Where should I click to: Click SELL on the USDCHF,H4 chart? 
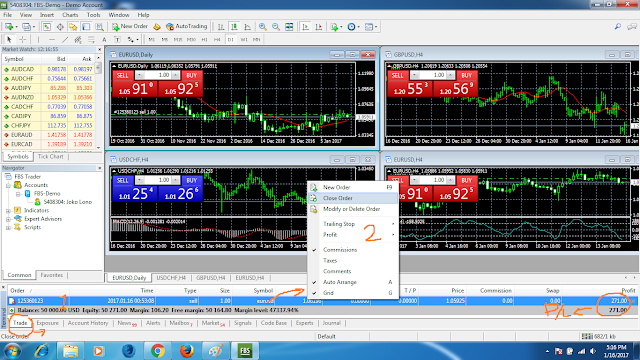122,180
